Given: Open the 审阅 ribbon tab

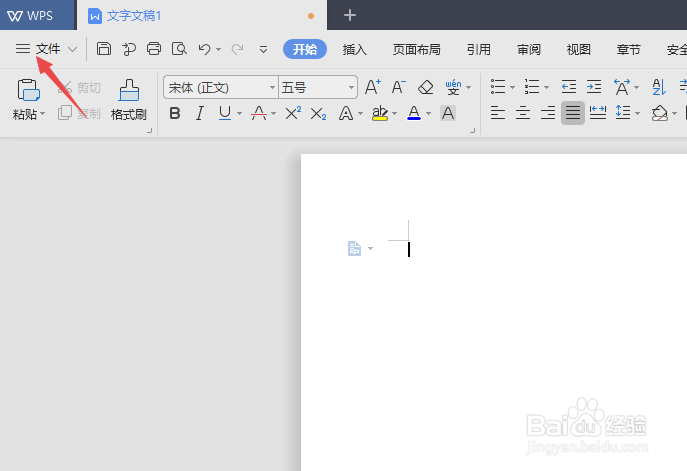Looking at the screenshot, I should click(x=529, y=50).
